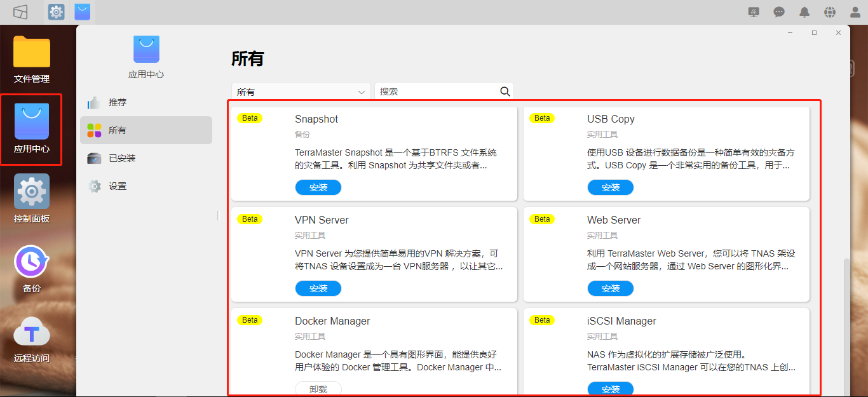This screenshot has width=868, height=397.
Task: Open 设置 in the sidebar
Action: pyautogui.click(x=146, y=186)
